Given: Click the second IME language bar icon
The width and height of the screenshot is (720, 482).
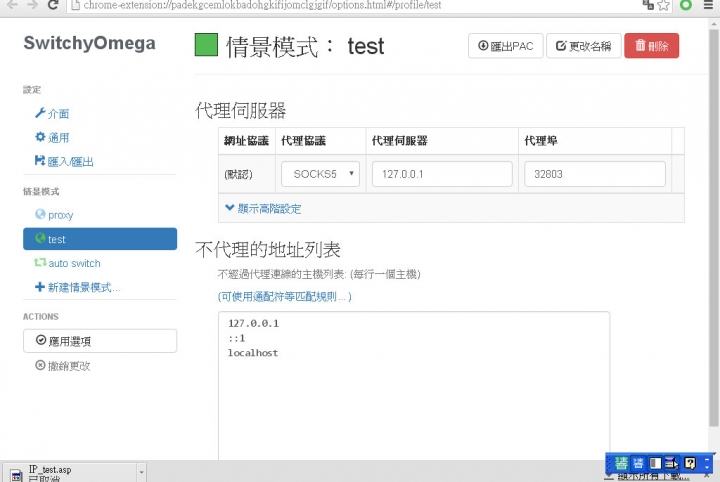Looking at the screenshot, I should [x=638, y=463].
